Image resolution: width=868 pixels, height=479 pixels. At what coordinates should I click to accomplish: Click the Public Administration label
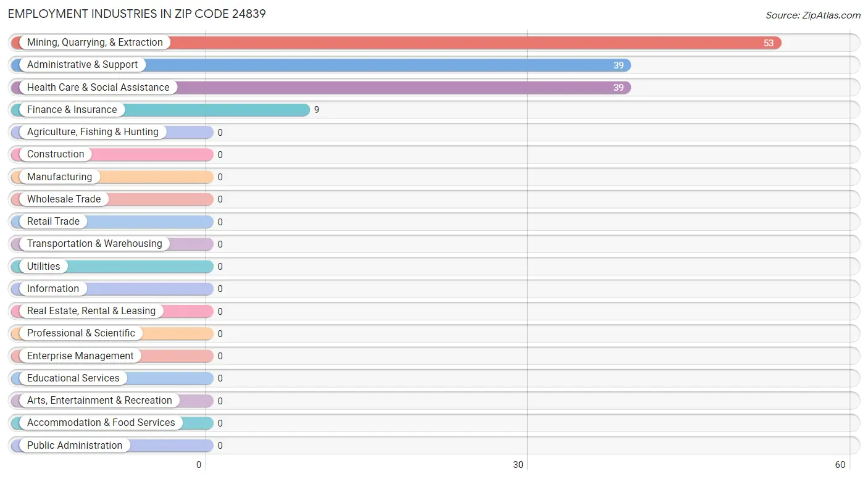tap(75, 446)
